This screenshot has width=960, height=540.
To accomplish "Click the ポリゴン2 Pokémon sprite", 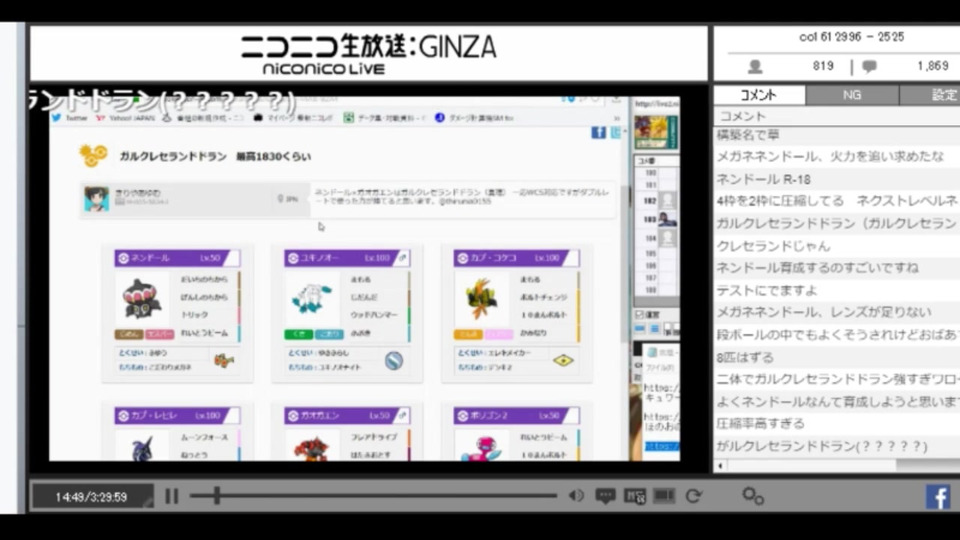I will coord(481,448).
